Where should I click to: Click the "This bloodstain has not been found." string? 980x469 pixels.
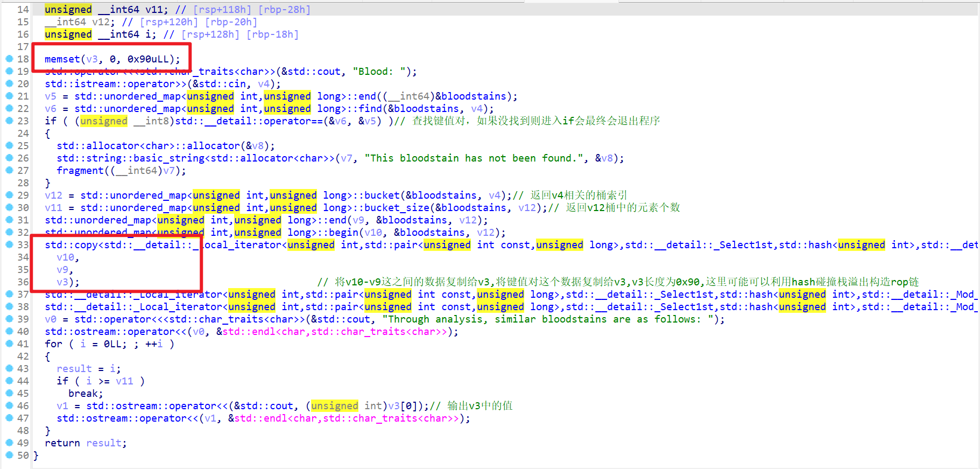tap(474, 158)
